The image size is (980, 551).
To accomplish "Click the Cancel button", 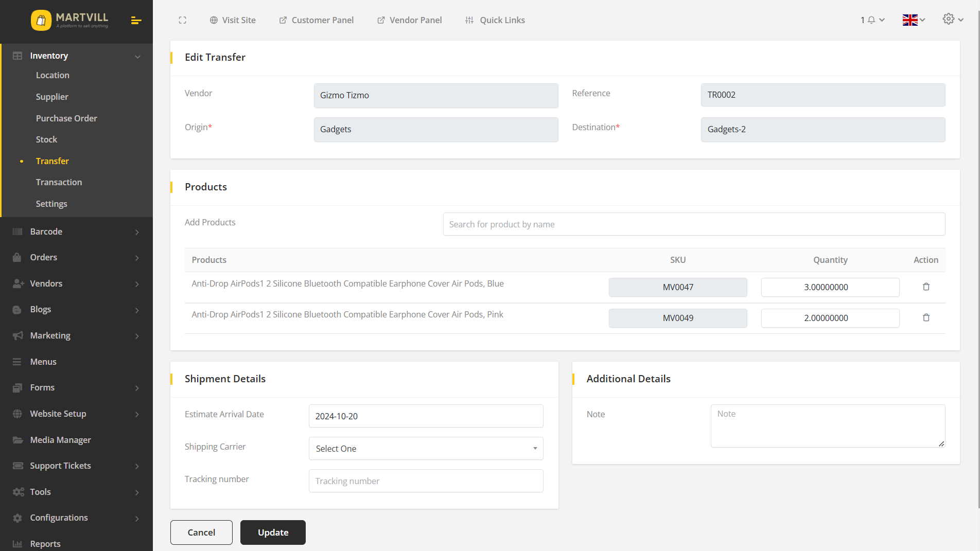I will coord(201,532).
